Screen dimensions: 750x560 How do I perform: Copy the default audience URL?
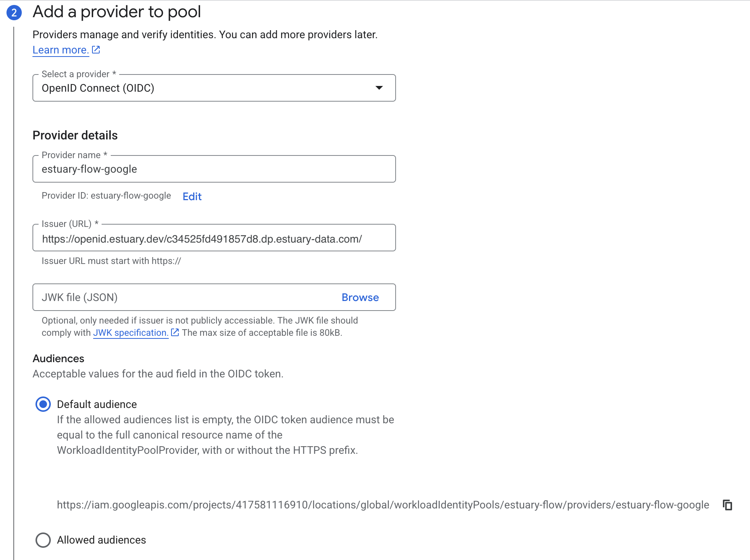[x=727, y=505]
